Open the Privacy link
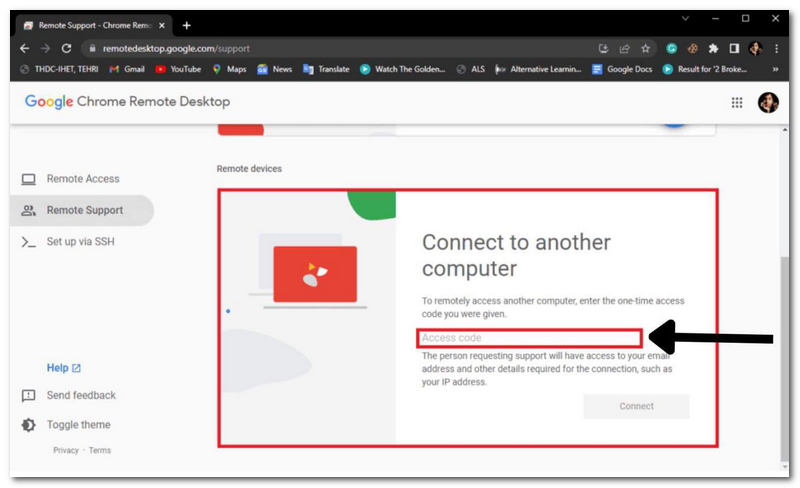This screenshot has width=800, height=488. click(x=66, y=450)
